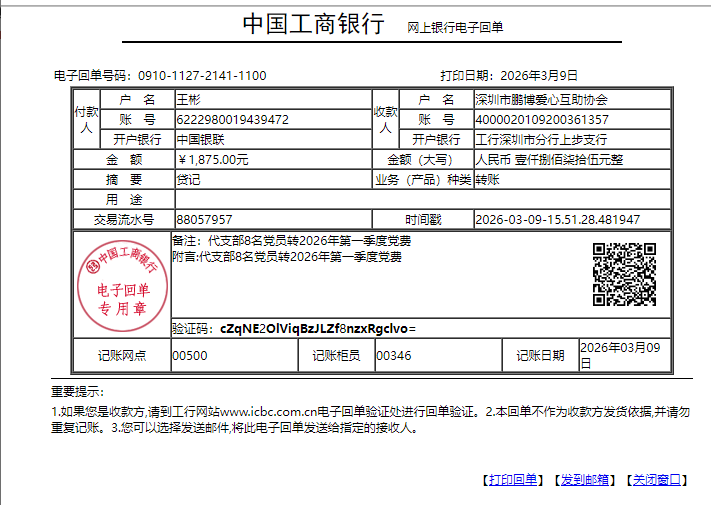
Task: Click transaction serial number 88057957
Action: 204,220
